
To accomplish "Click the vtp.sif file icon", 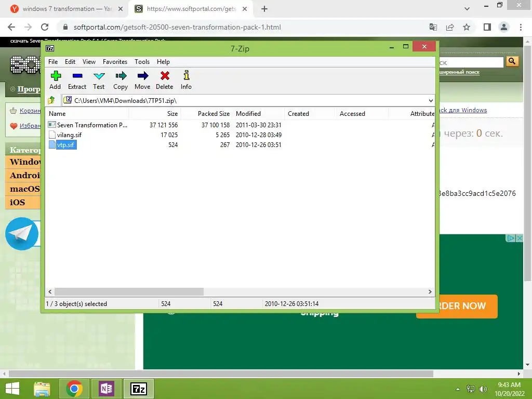I will pos(52,144).
